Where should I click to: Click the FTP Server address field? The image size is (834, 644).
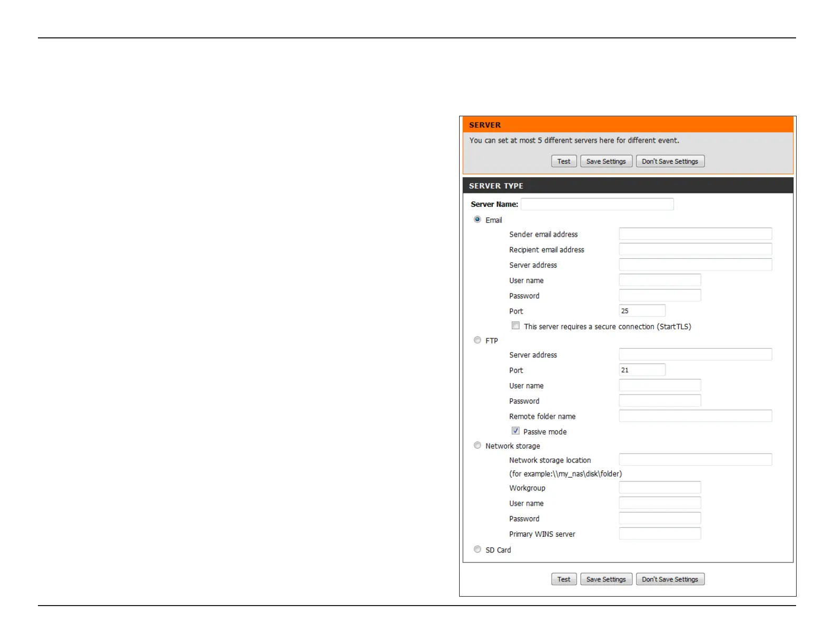pyautogui.click(x=696, y=355)
